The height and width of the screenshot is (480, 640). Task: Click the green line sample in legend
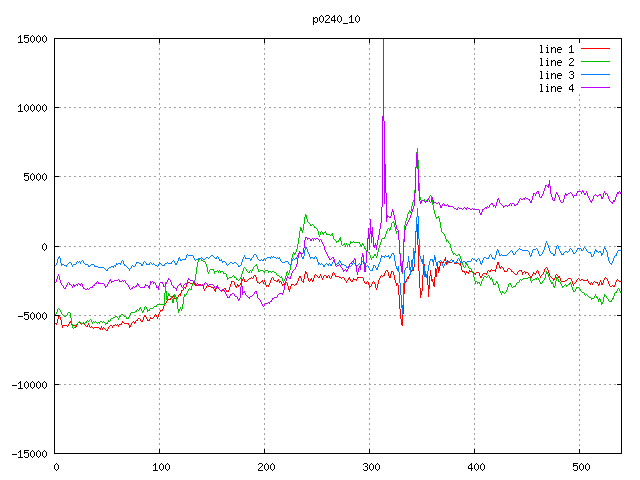(x=596, y=62)
